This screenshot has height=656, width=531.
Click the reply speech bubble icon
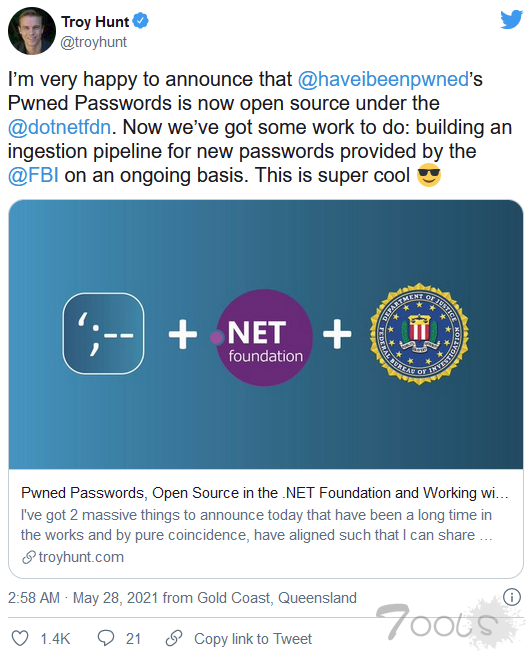pos(106,638)
